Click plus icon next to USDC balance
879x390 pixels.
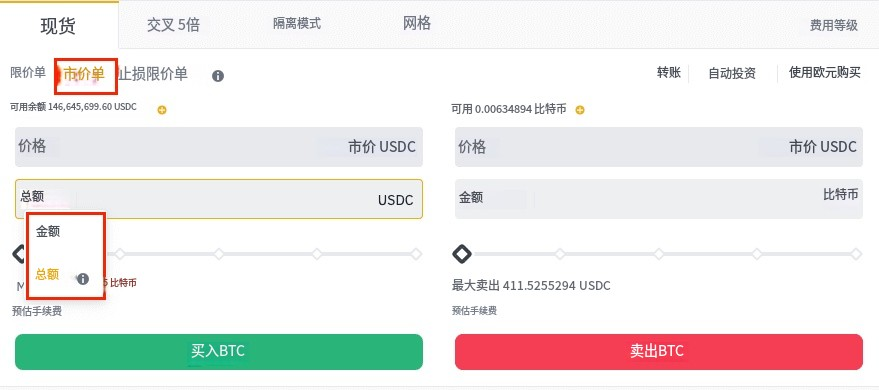pyautogui.click(x=162, y=110)
